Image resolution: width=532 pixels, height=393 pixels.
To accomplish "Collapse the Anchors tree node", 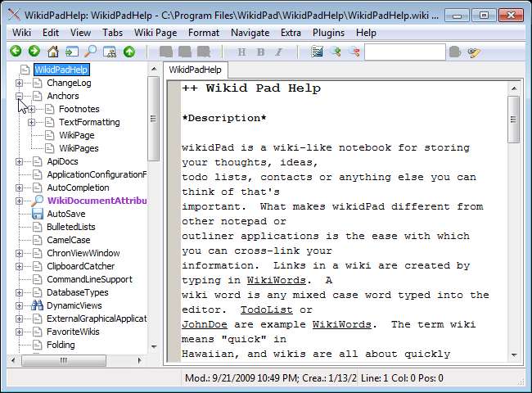I will pyautogui.click(x=20, y=96).
